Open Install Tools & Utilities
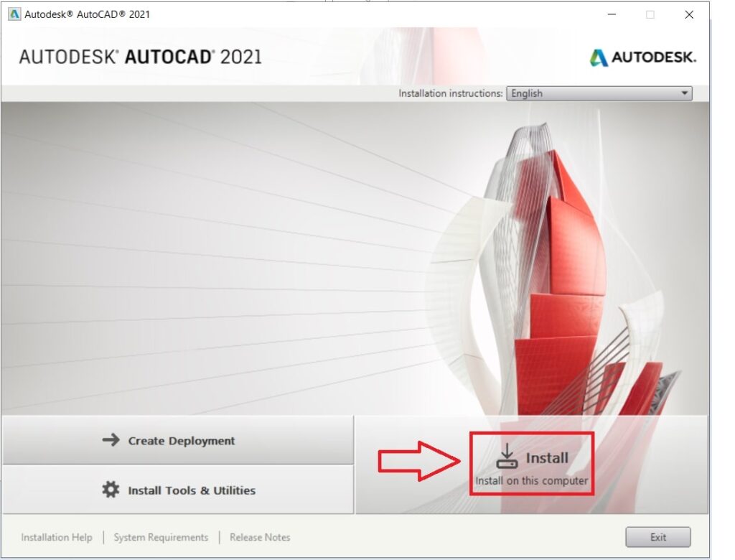The width and height of the screenshot is (735, 560). (x=178, y=490)
